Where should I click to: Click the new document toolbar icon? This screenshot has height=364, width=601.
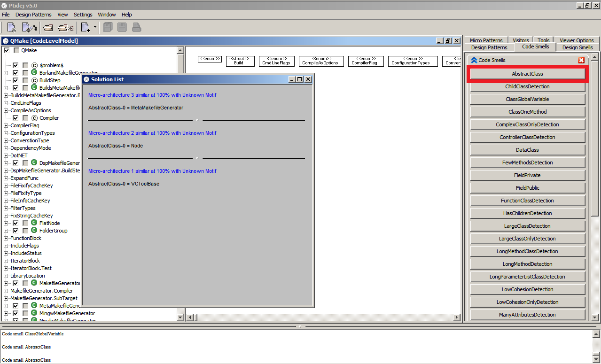pyautogui.click(x=85, y=27)
